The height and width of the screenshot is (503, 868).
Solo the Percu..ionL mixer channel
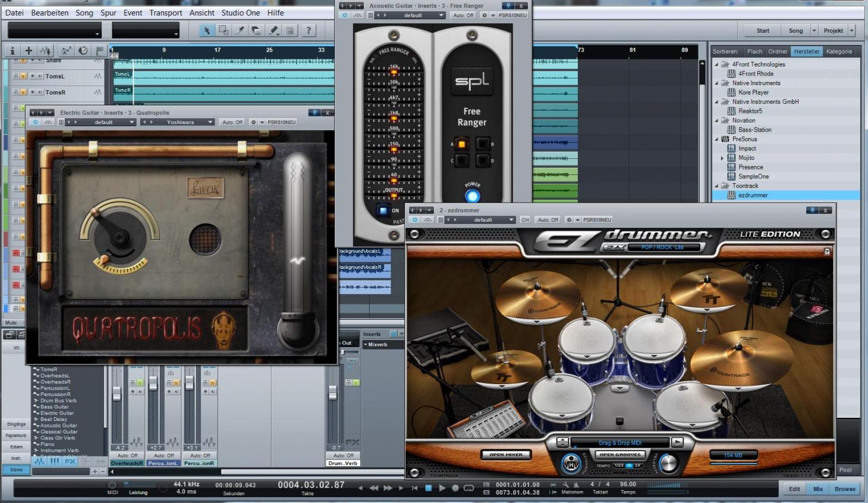coord(177,383)
